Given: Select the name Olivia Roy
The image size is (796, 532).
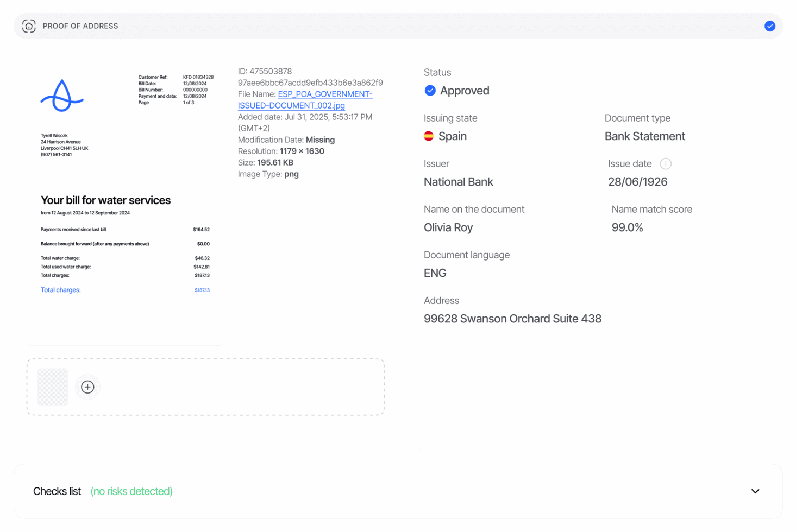Looking at the screenshot, I should point(448,227).
